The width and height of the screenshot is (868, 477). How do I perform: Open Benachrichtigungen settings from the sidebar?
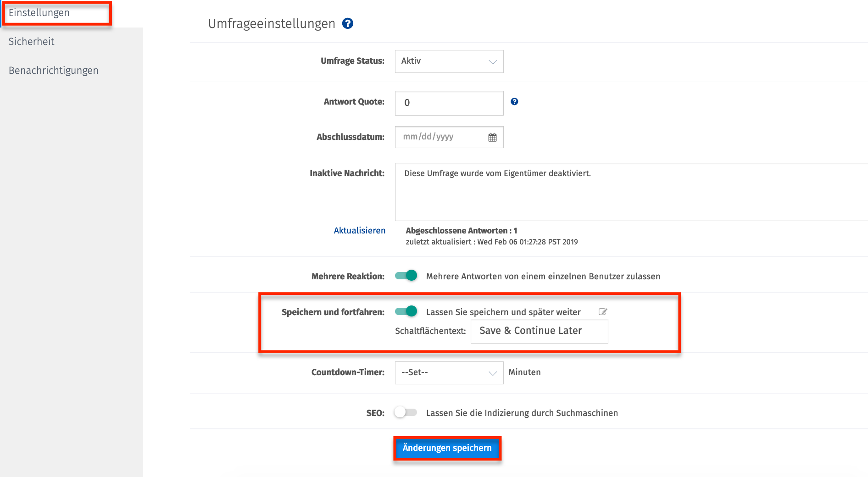[x=53, y=70]
